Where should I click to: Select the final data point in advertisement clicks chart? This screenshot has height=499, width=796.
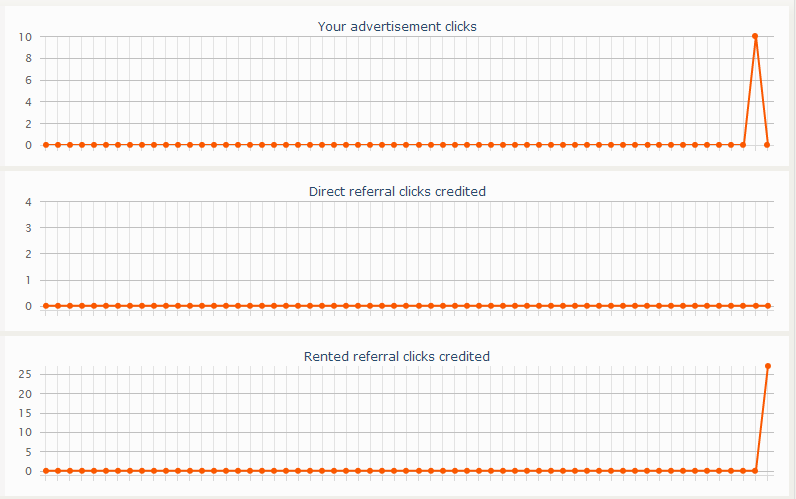point(767,145)
